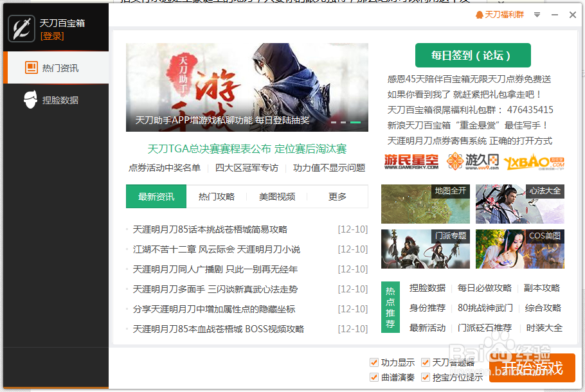Open the 心法大全 thumbnail
Image resolution: width=585 pixels, height=392 pixels.
520,204
